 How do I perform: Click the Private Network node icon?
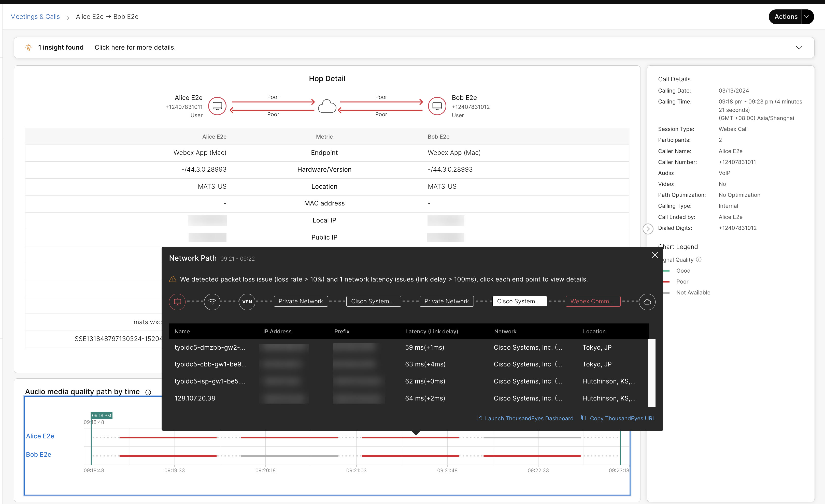[x=301, y=301]
